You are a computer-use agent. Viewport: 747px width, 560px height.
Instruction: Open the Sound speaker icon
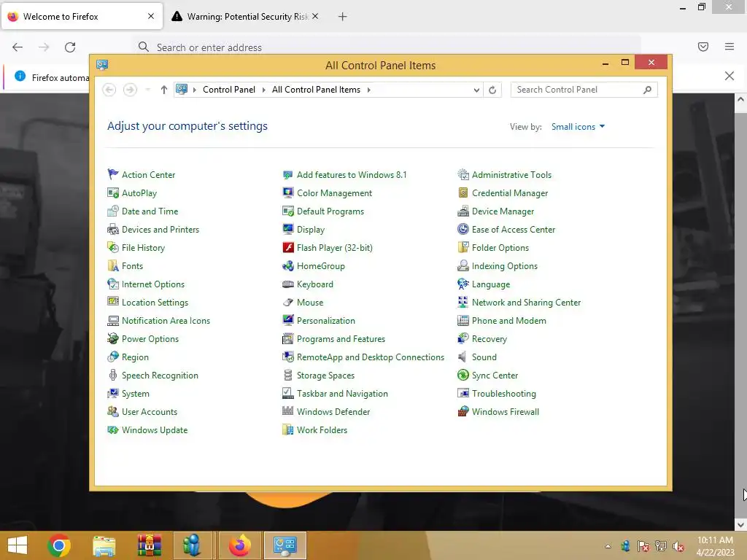[463, 357]
